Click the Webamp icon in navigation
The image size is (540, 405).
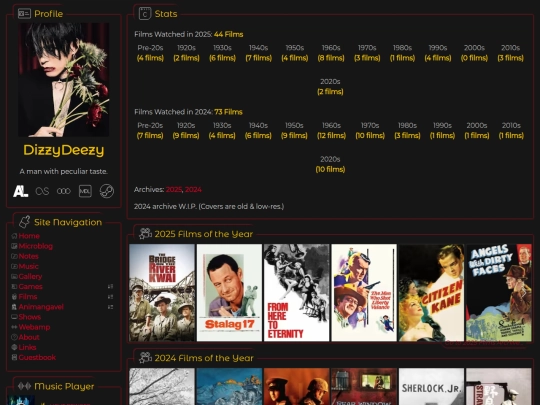coord(14,327)
